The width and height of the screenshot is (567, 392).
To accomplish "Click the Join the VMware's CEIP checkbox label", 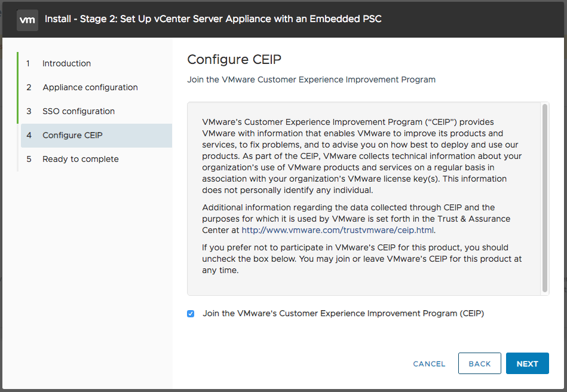I will coord(343,313).
